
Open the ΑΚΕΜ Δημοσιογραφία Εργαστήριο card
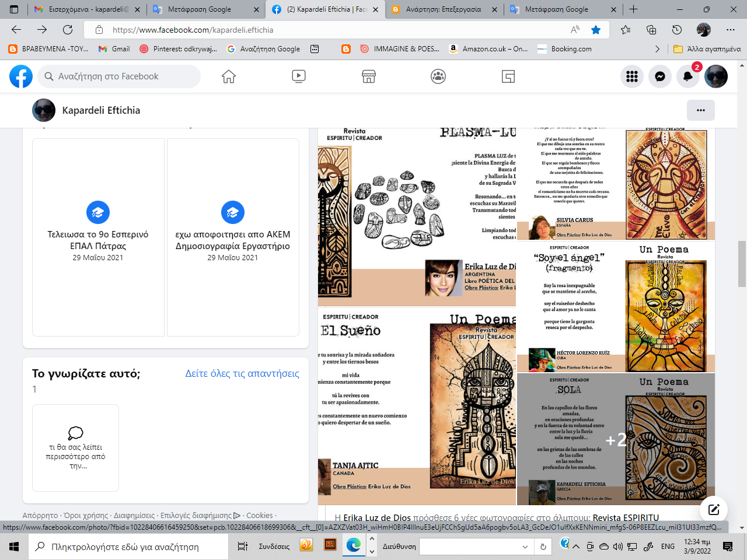233,237
